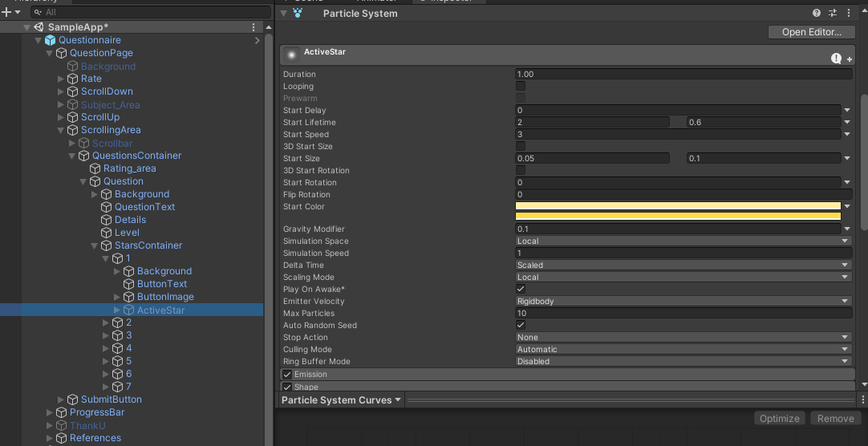Open the Particle System component kebab menu
This screenshot has height=446, width=868.
(848, 14)
